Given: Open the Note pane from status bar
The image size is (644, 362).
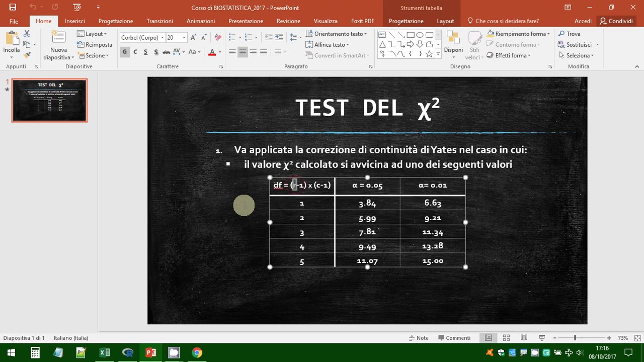Looking at the screenshot, I should click(x=419, y=338).
